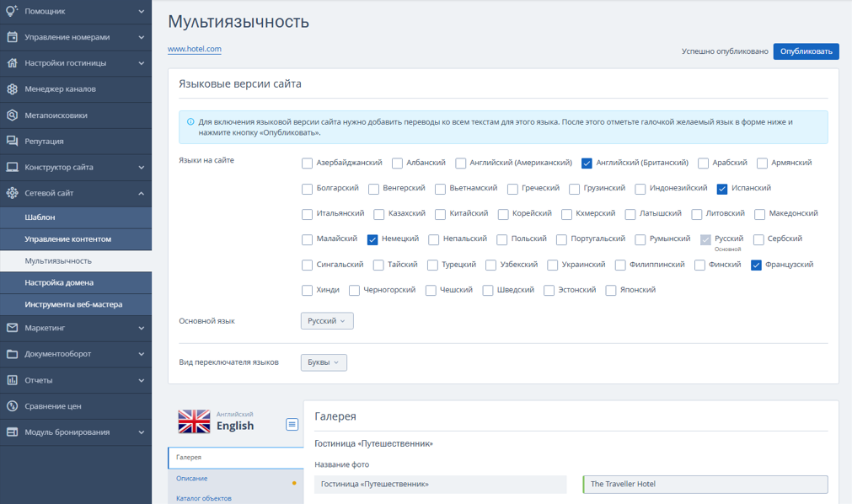
Task: Enable the Итальянский language checkbox
Action: tap(307, 214)
